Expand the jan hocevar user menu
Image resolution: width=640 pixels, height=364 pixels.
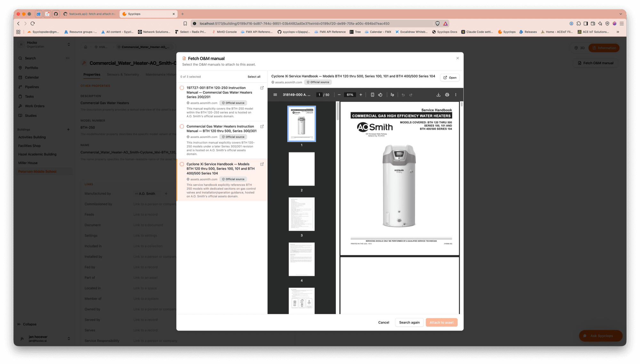tap(68, 339)
